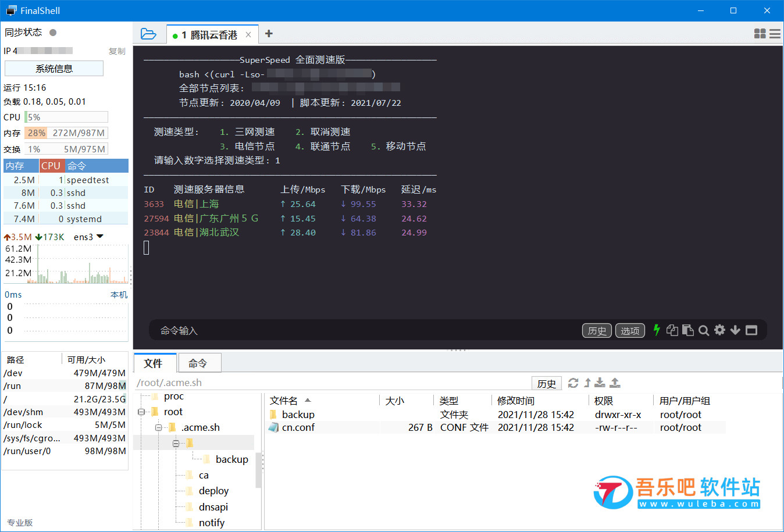
Task: Refresh the remote file list
Action: (x=573, y=383)
